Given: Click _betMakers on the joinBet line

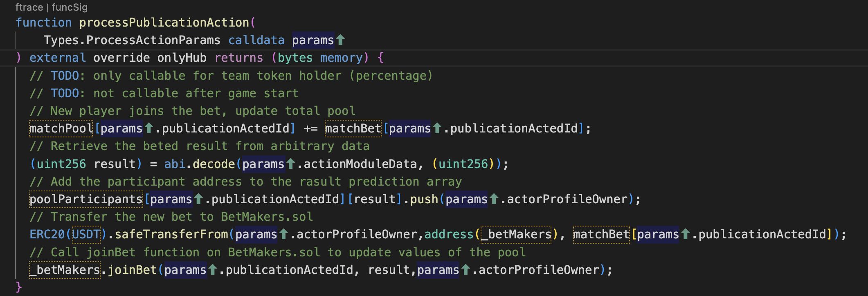Looking at the screenshot, I should click(65, 270).
